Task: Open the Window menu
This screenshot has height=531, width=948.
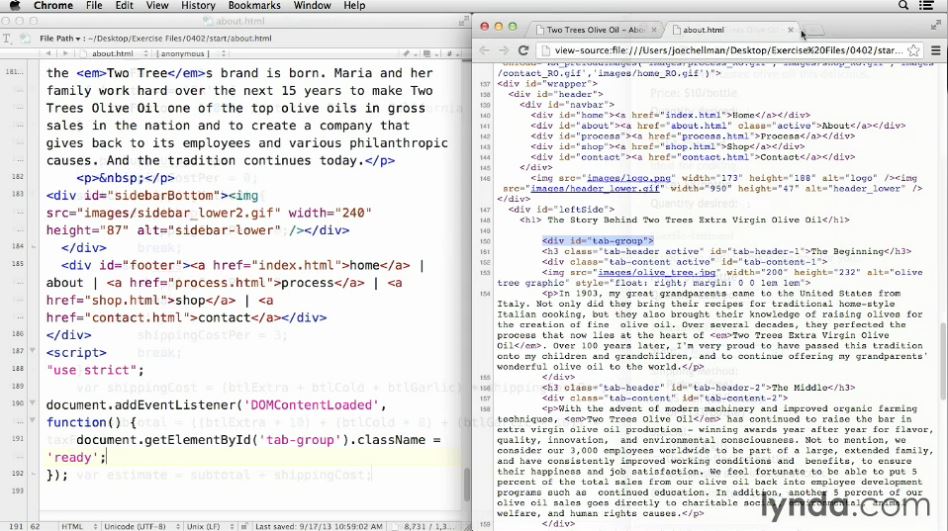Action: (x=312, y=5)
